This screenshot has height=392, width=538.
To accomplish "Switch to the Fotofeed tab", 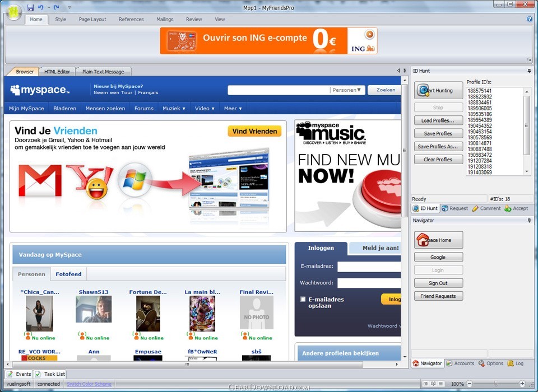I will point(68,274).
